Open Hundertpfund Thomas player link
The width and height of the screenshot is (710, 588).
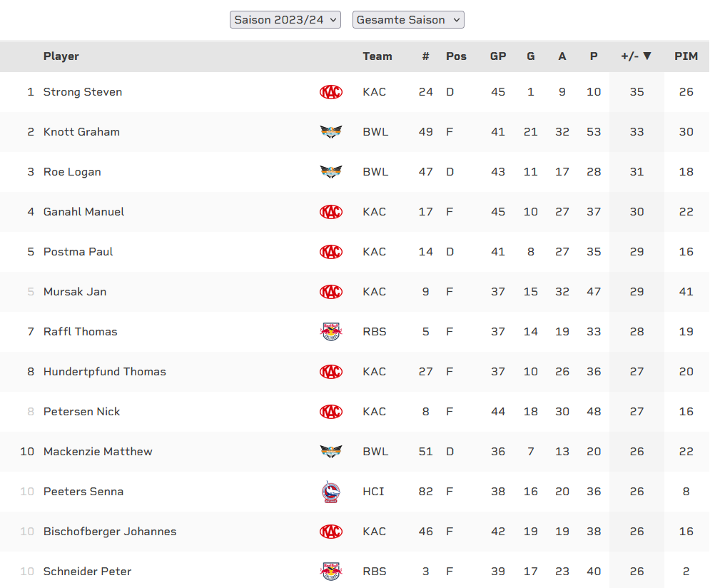tap(104, 372)
